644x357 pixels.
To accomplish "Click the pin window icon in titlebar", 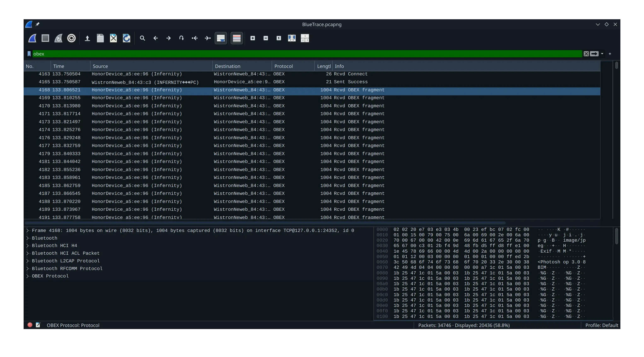I will [x=37, y=24].
